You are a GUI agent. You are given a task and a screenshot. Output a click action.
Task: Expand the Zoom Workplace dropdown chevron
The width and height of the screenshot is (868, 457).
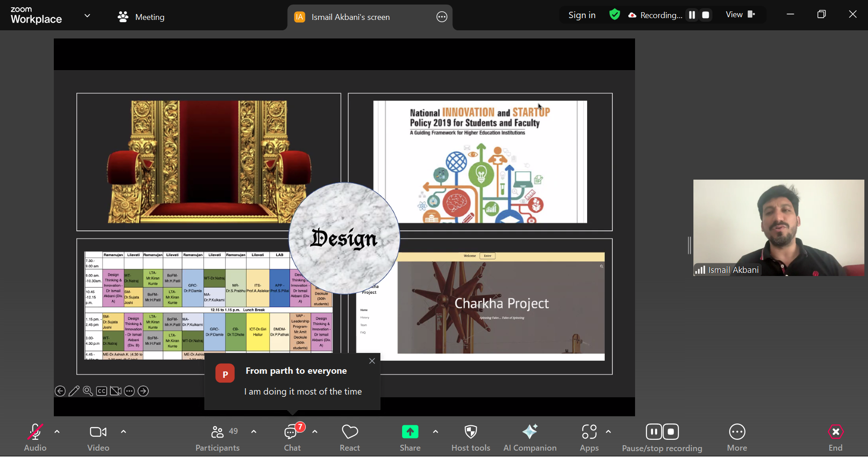coord(87,16)
